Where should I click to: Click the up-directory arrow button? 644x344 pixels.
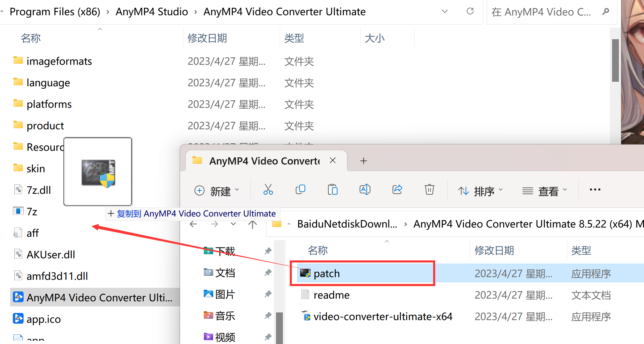[x=252, y=224]
